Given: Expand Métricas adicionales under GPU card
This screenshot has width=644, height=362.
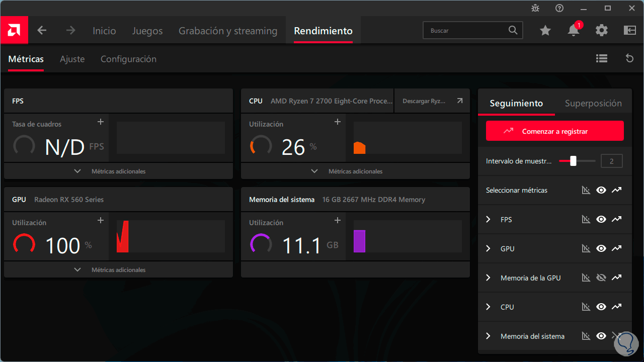Looking at the screenshot, I should 118,269.
